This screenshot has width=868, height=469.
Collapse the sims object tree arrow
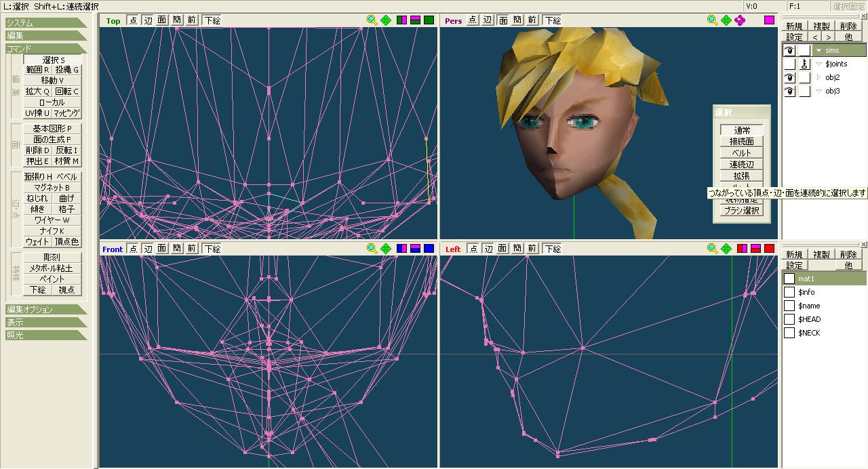[818, 51]
